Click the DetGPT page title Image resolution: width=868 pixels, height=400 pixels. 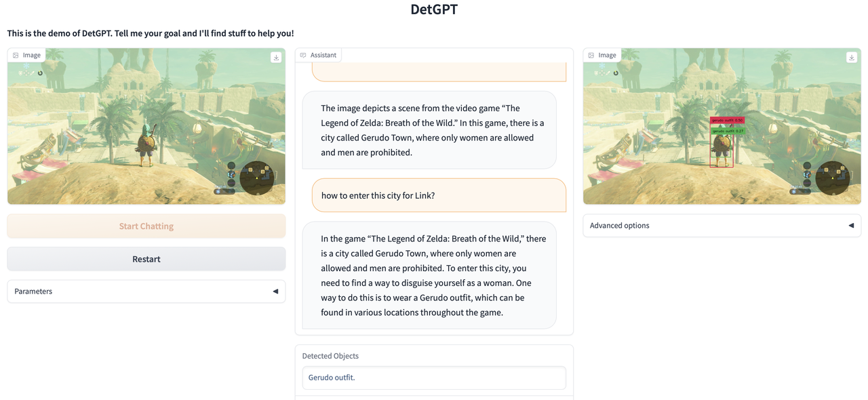click(434, 9)
